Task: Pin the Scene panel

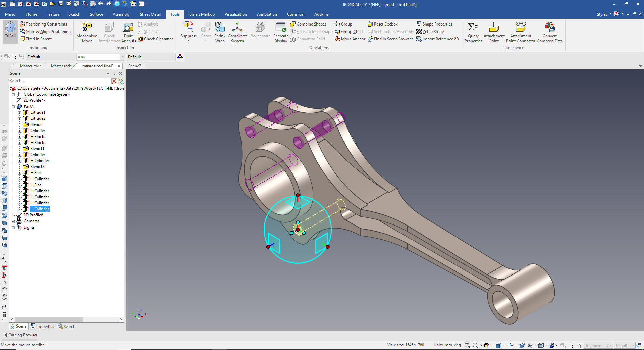Action: point(114,73)
